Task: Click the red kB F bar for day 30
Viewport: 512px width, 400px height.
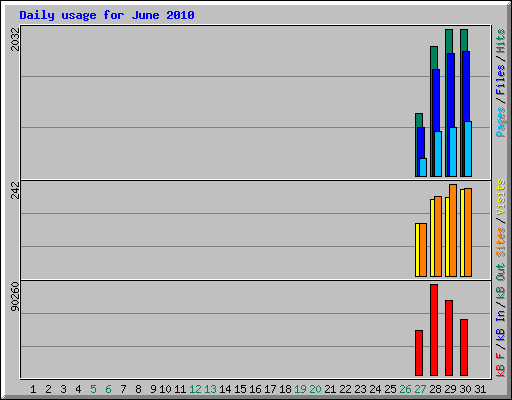Action: tap(464, 347)
